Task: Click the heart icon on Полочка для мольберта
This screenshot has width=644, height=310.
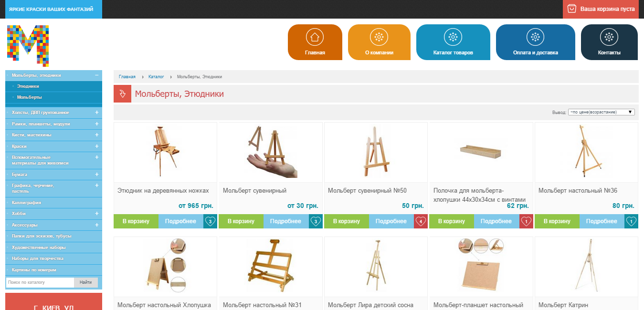Action: [526, 221]
